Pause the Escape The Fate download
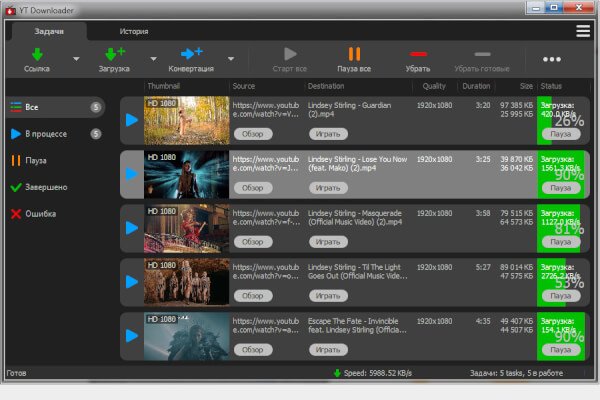600x400 pixels. 561,350
